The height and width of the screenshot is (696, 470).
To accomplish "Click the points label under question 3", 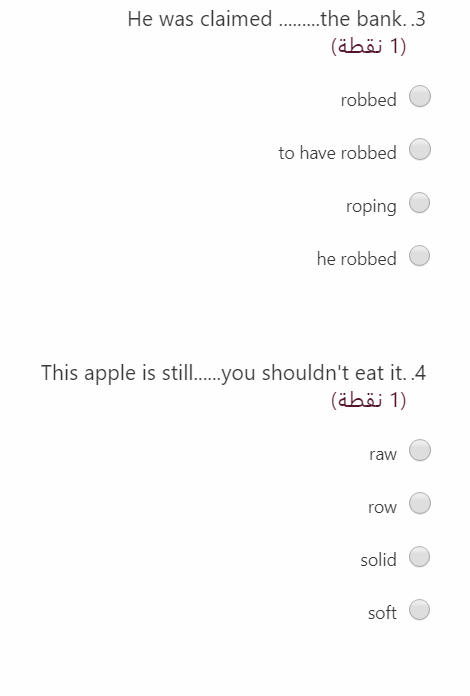I will [x=368, y=46].
